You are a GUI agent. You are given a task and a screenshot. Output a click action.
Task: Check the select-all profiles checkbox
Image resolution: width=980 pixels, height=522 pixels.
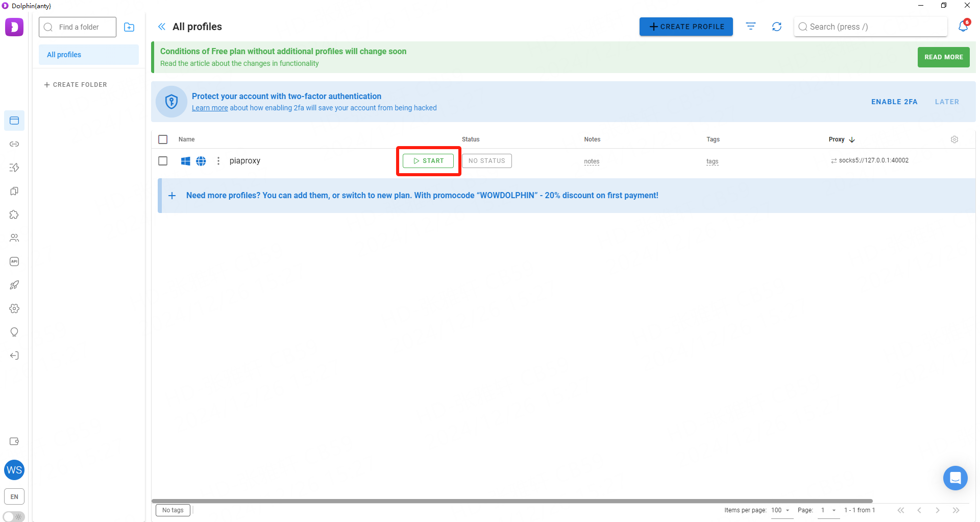(x=163, y=139)
